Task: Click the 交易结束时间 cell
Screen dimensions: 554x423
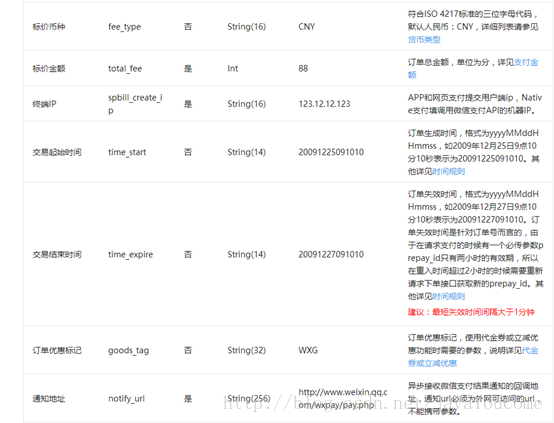Action: pyautogui.click(x=57, y=254)
